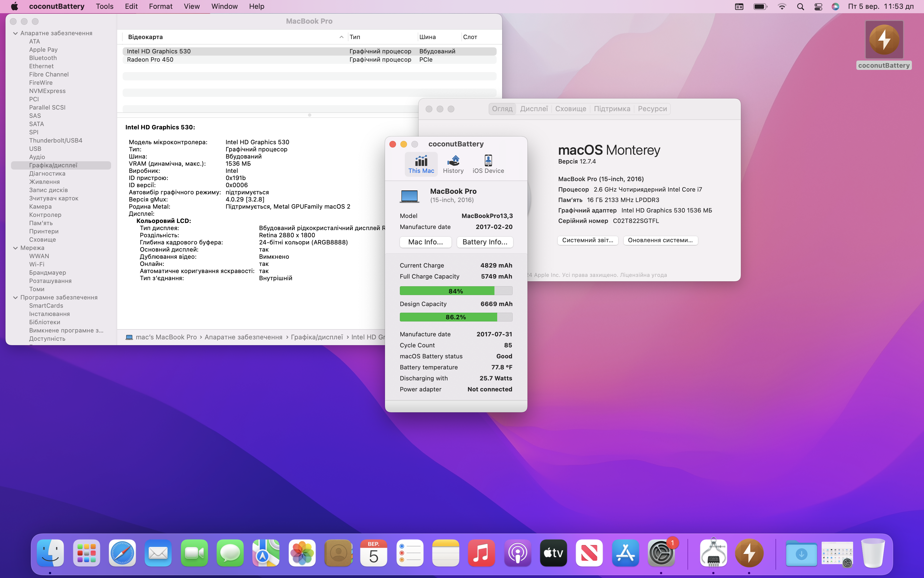Open Photos from the Dock
Screen dimensions: 924x578
coord(302,553)
